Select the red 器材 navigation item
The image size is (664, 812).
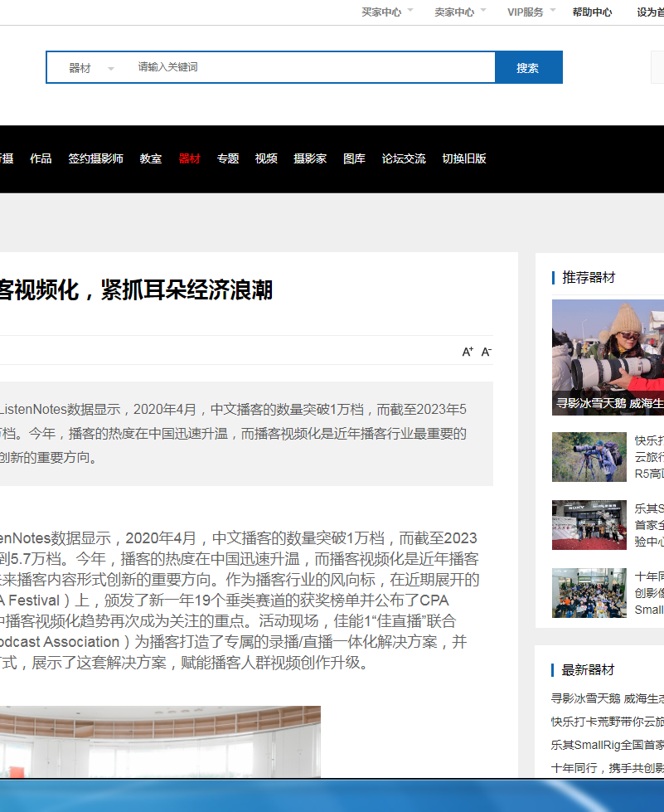pyautogui.click(x=190, y=158)
